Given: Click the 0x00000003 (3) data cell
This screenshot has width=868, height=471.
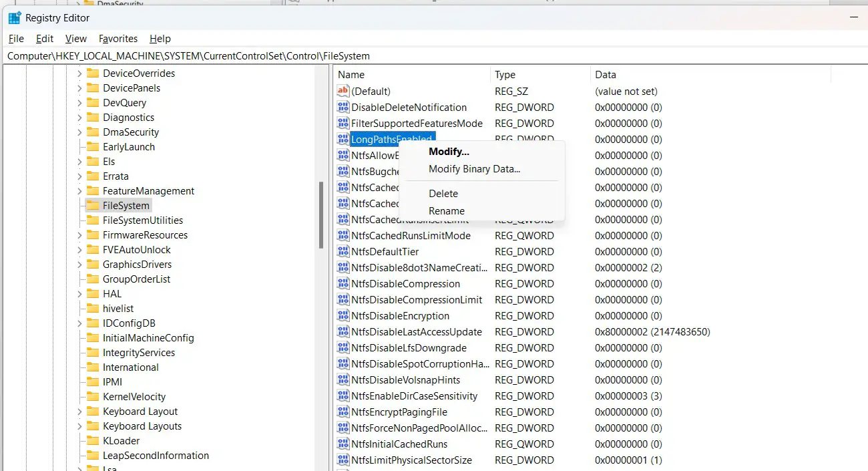Looking at the screenshot, I should (628, 396).
